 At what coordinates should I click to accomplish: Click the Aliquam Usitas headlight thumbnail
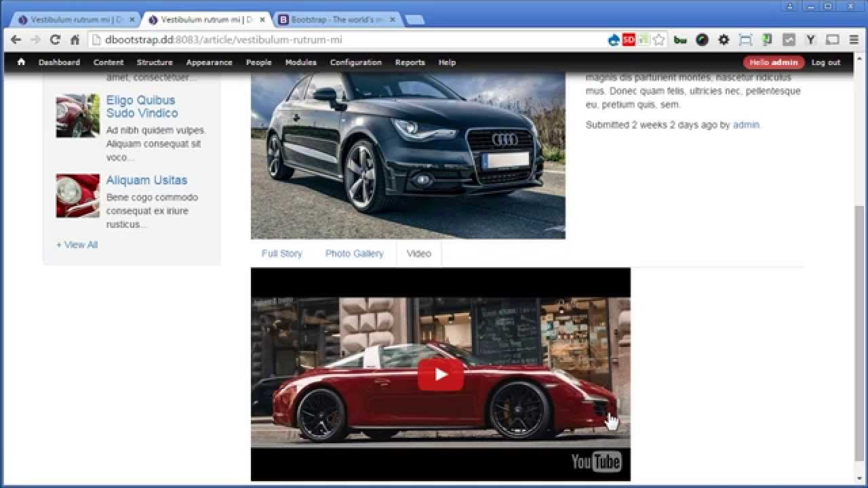tap(77, 196)
